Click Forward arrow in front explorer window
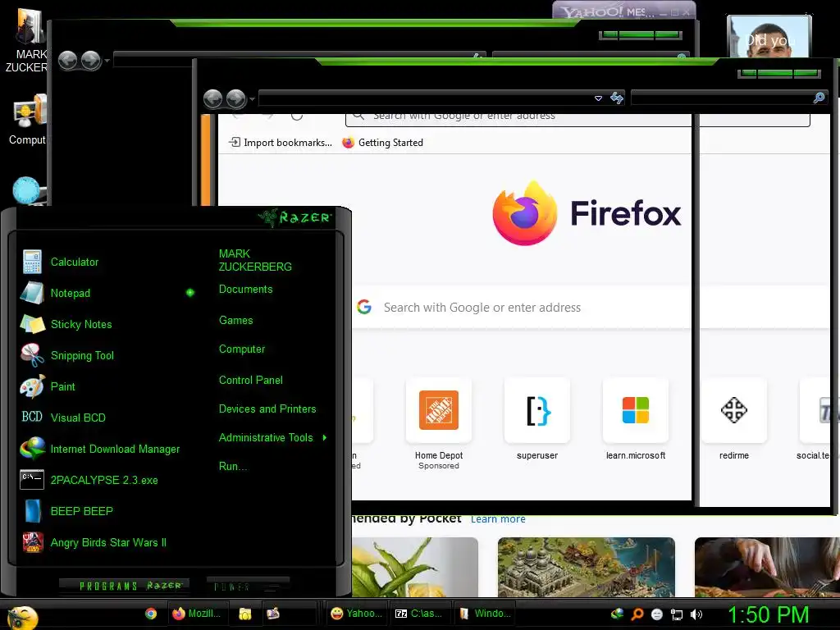Viewport: 840px width, 630px height. click(x=235, y=98)
